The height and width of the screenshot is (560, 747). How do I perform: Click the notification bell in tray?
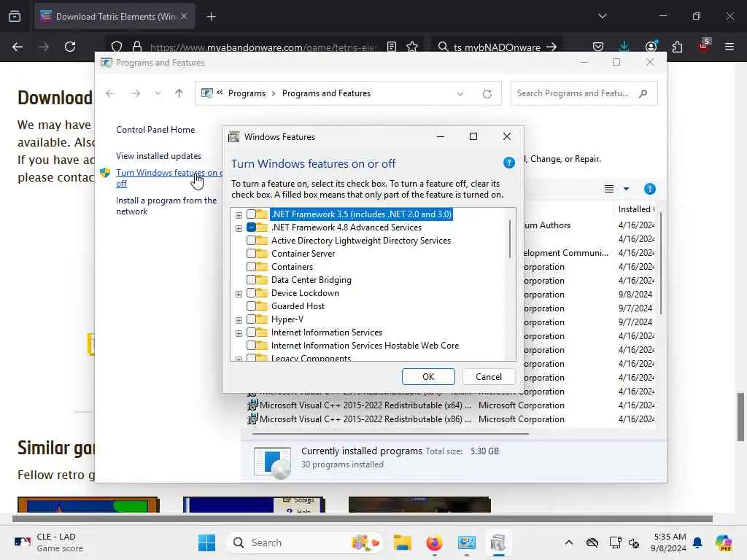pyautogui.click(x=697, y=542)
